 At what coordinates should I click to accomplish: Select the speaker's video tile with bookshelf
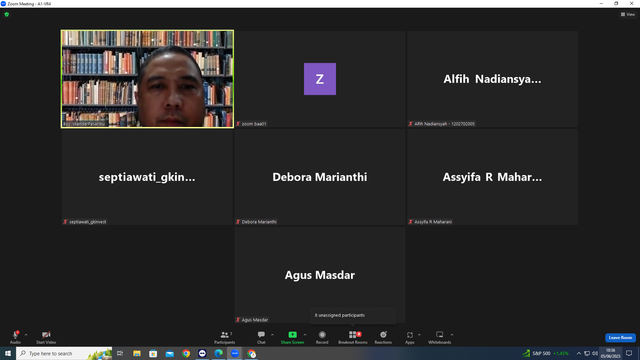(x=147, y=79)
